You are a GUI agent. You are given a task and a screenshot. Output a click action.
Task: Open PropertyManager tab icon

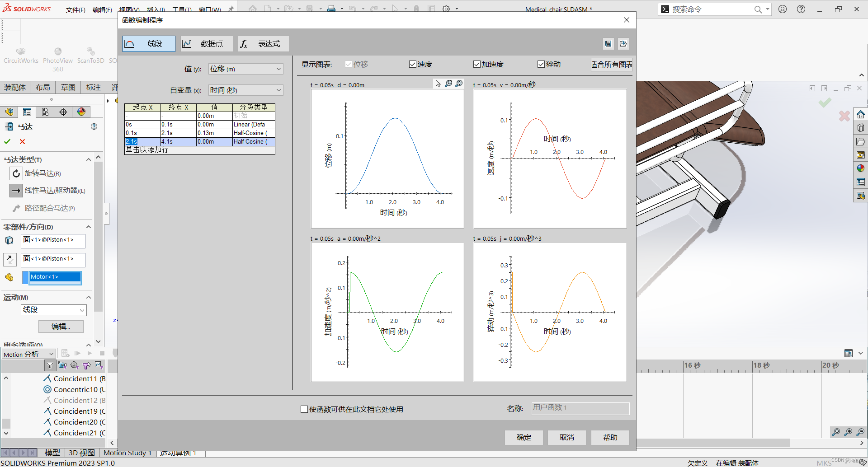click(x=27, y=112)
